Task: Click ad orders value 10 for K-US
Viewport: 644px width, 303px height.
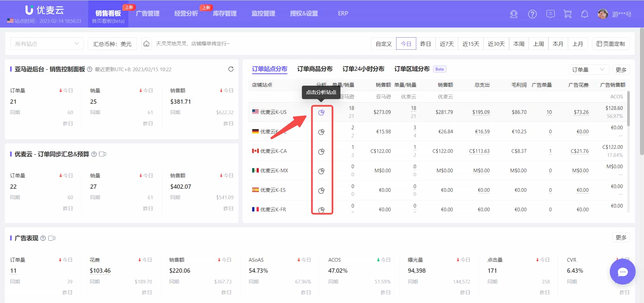Action: 549,112
